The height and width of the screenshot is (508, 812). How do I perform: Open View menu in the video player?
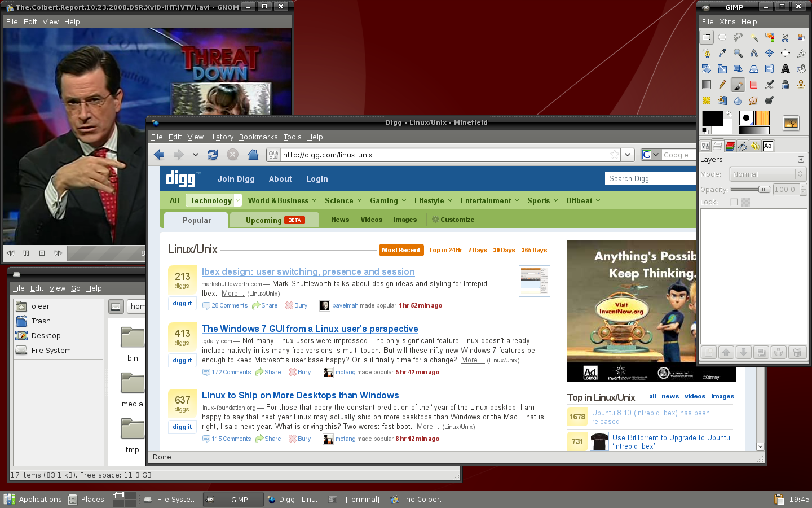pos(50,22)
